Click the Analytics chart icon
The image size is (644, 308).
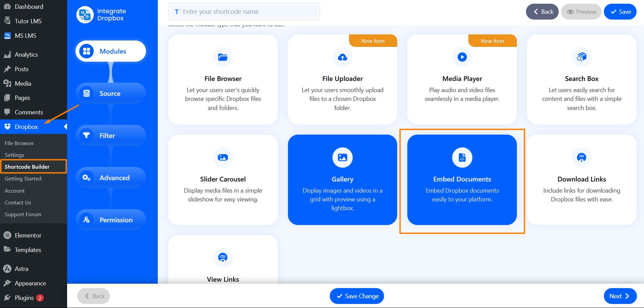(x=7, y=54)
